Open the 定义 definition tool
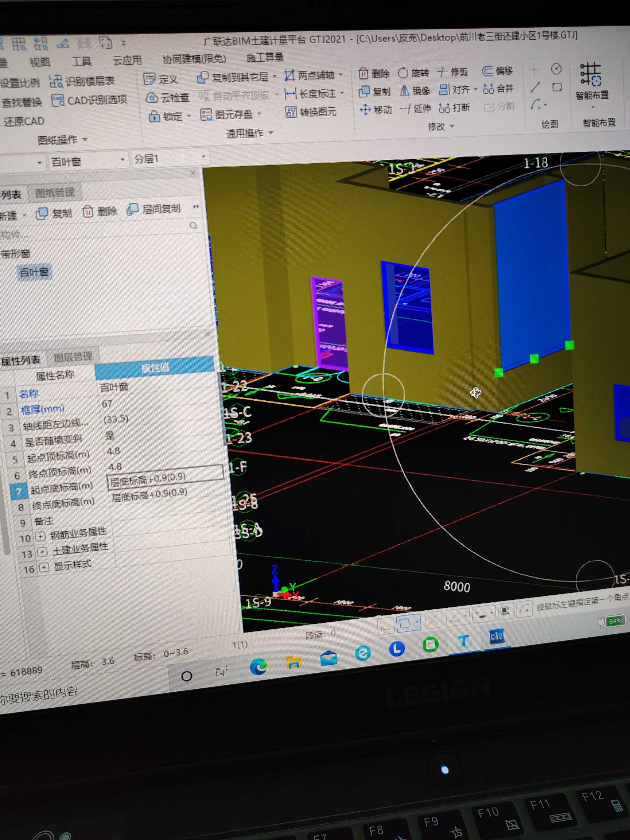 pyautogui.click(x=161, y=79)
